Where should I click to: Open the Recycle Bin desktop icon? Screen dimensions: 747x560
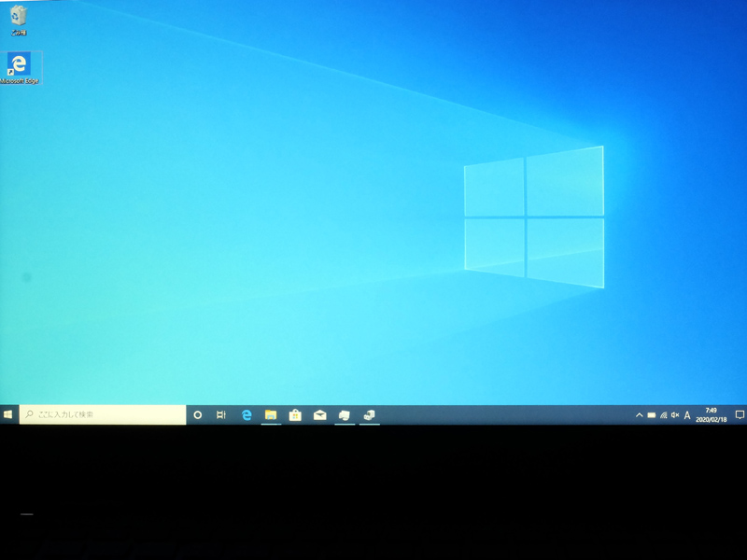click(19, 21)
